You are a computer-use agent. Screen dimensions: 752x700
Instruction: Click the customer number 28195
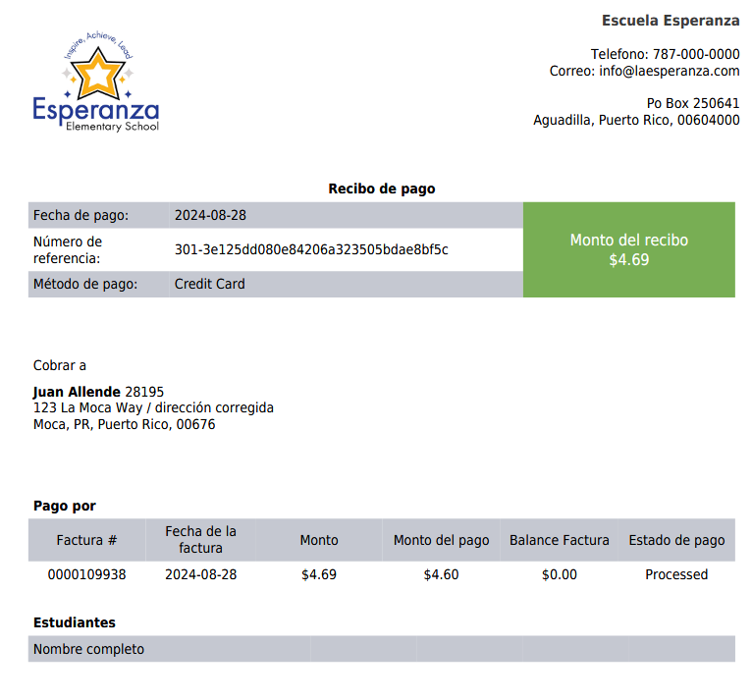click(144, 392)
